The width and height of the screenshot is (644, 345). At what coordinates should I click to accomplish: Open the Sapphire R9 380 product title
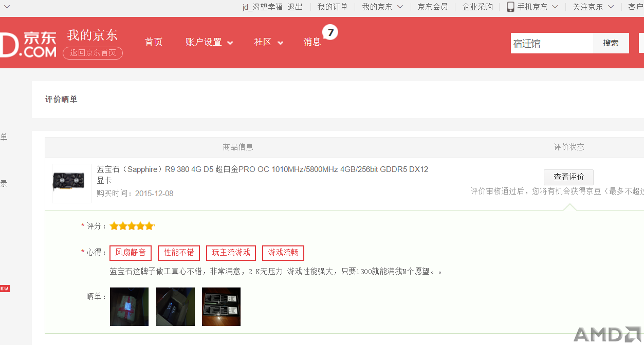[x=263, y=175]
